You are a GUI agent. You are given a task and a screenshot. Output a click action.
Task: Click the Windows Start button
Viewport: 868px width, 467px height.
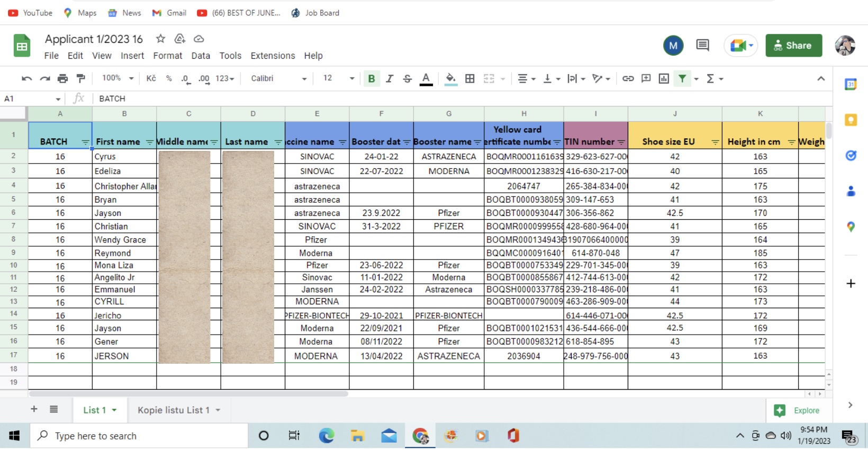[x=14, y=436]
